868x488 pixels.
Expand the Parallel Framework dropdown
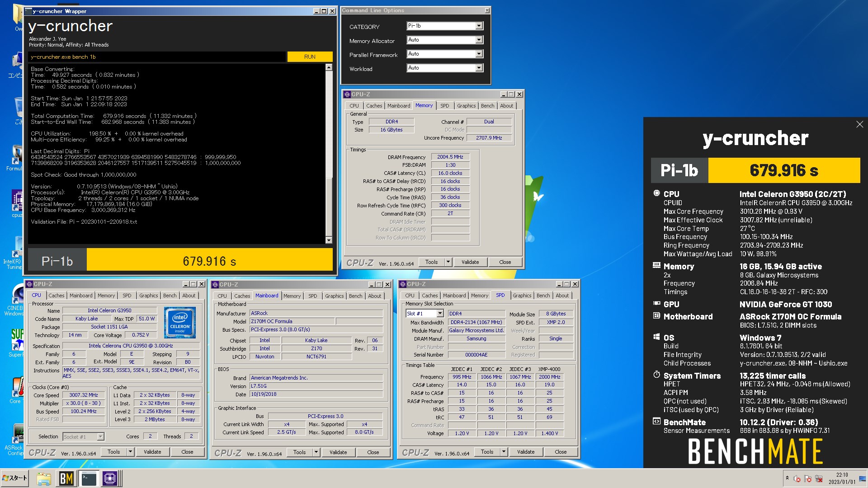coord(445,54)
